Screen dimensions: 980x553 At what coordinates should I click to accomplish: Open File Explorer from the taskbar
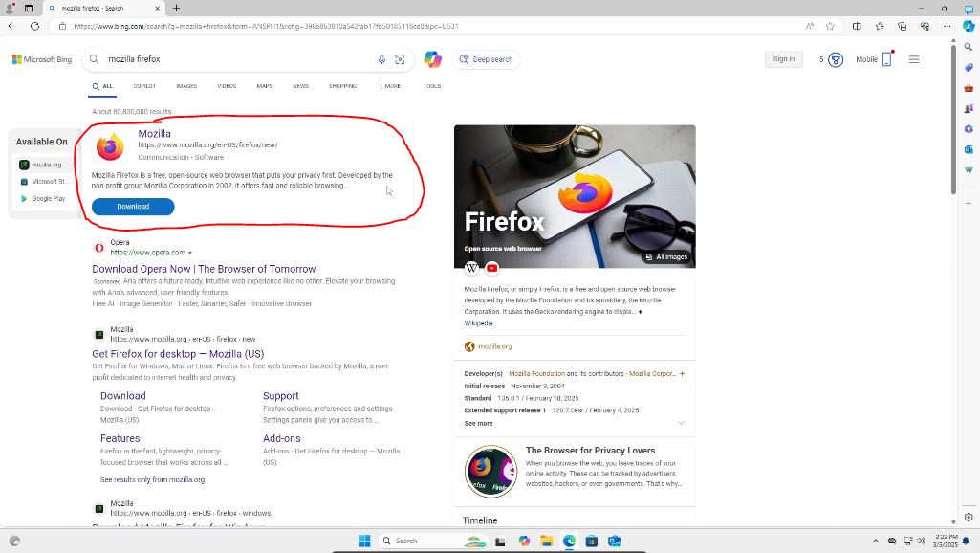click(546, 541)
